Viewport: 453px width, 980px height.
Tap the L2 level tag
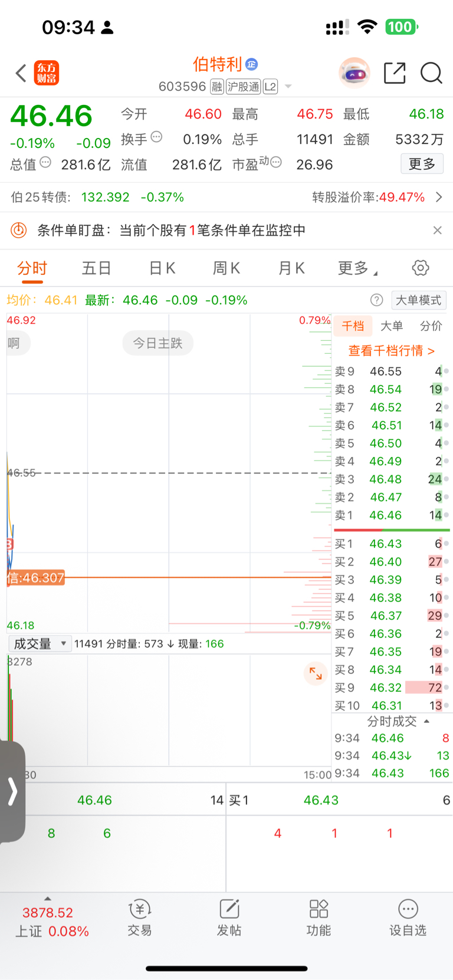(270, 87)
